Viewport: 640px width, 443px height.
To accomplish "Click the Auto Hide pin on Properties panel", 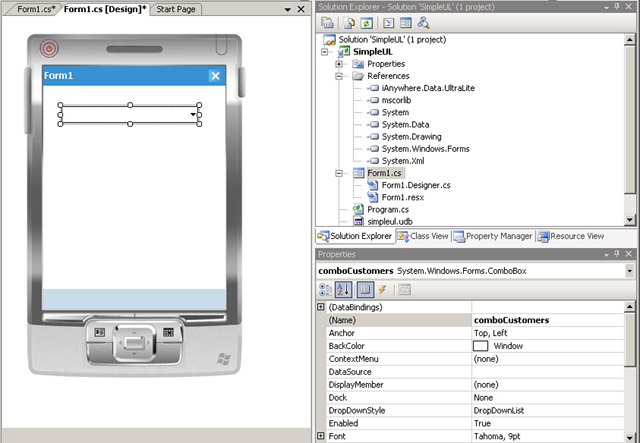I will (x=617, y=254).
